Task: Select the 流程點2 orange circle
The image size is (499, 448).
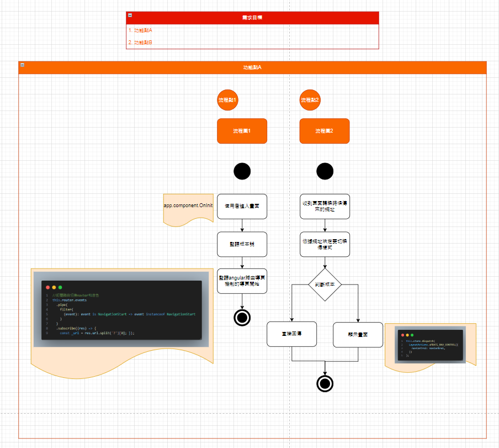Action: click(x=310, y=100)
